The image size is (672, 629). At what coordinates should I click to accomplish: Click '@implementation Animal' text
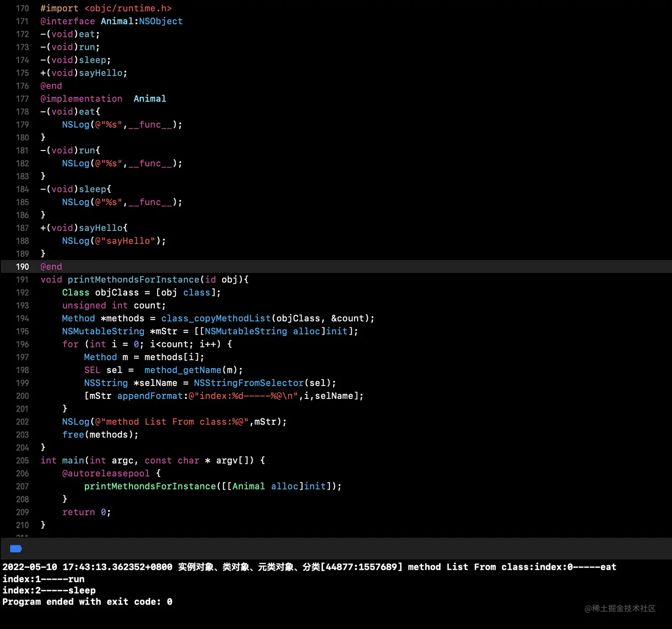click(x=103, y=99)
